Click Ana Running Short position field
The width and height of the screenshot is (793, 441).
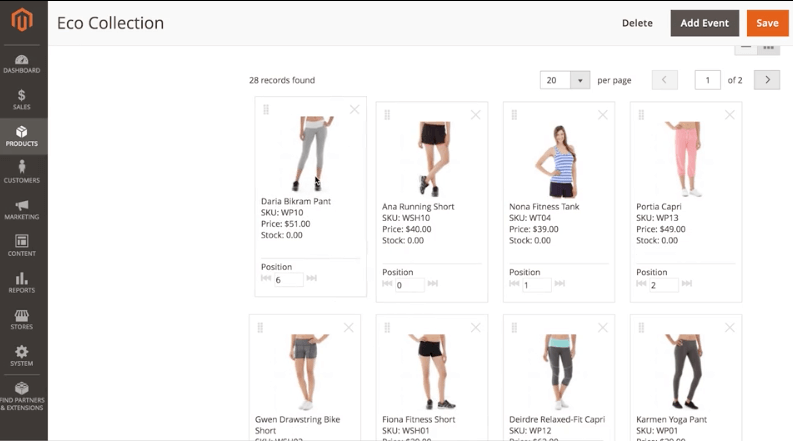(410, 285)
